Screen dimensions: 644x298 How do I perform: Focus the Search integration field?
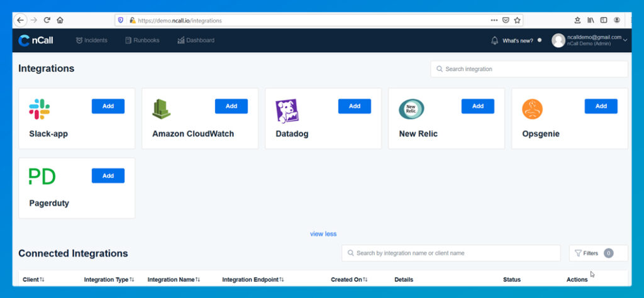click(x=529, y=69)
